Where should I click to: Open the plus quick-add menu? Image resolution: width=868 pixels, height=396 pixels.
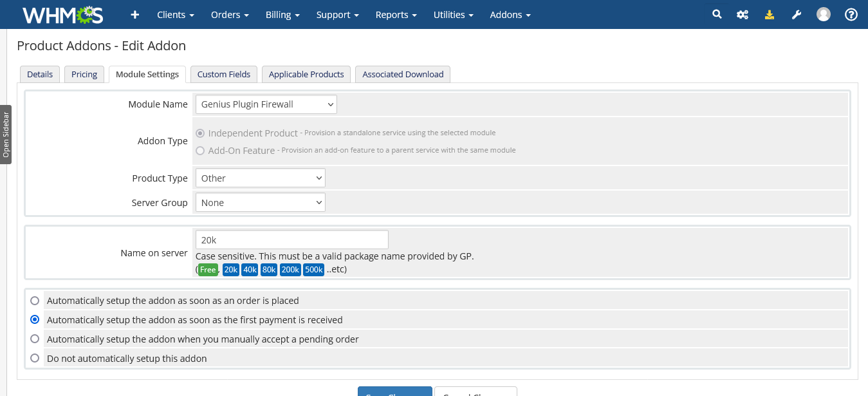[134, 15]
